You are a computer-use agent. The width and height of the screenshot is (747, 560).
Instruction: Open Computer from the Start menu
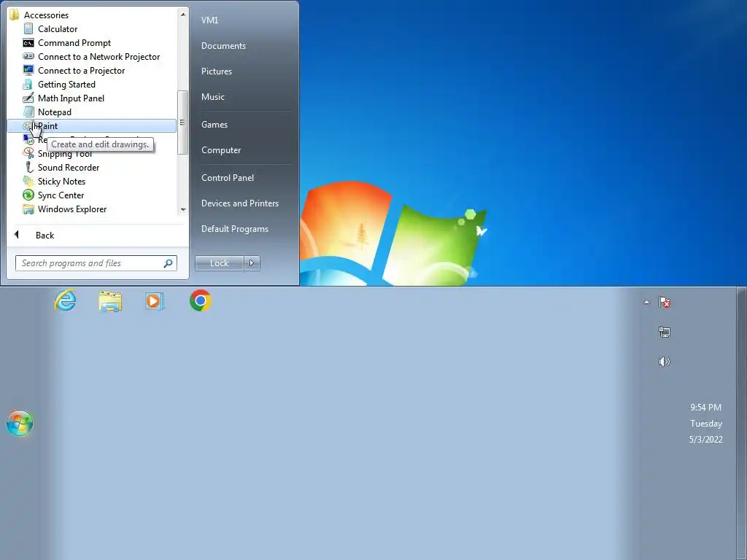click(x=220, y=150)
